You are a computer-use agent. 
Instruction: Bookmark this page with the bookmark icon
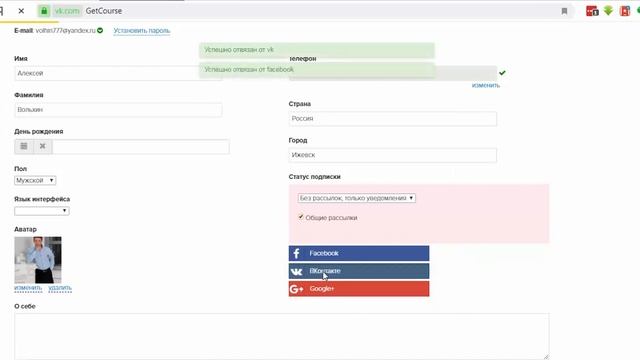(564, 11)
